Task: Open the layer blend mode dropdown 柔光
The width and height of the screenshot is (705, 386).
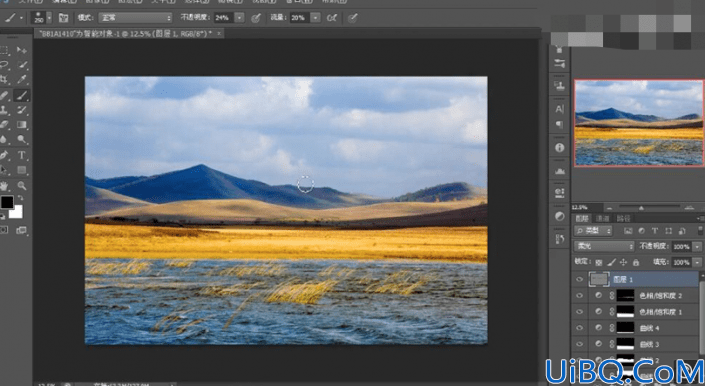Action: (x=604, y=246)
